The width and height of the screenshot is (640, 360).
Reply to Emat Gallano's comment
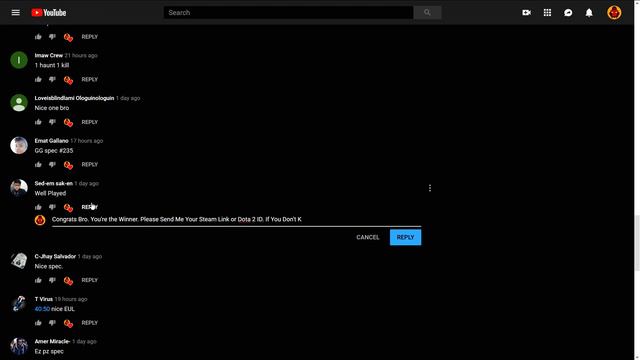click(x=89, y=164)
